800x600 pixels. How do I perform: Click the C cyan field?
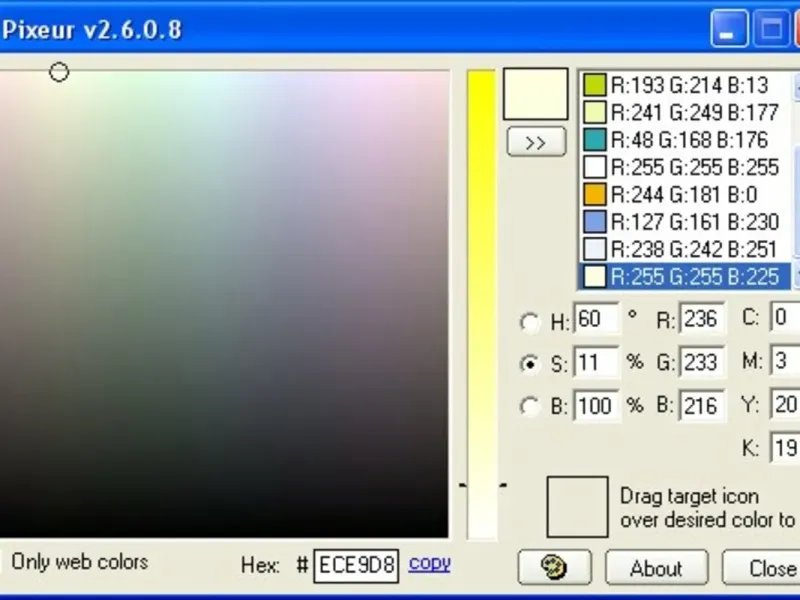click(785, 317)
